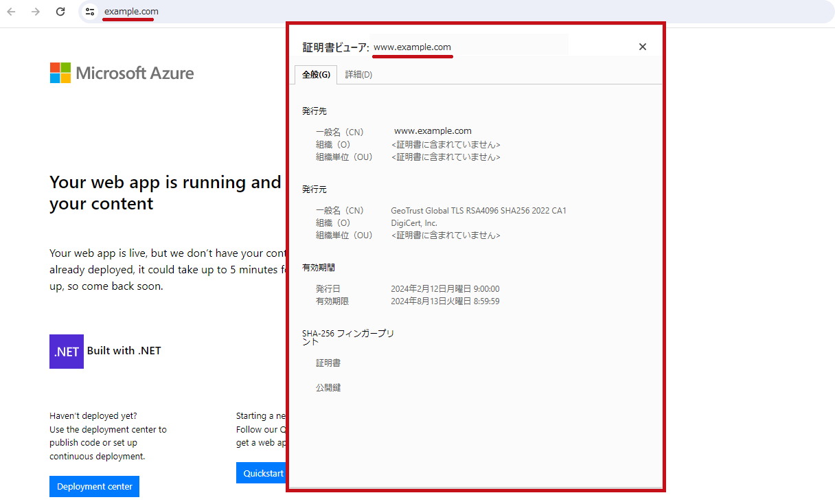The image size is (835, 504).
Task: Click the 発行元 section heading
Action: [314, 189]
